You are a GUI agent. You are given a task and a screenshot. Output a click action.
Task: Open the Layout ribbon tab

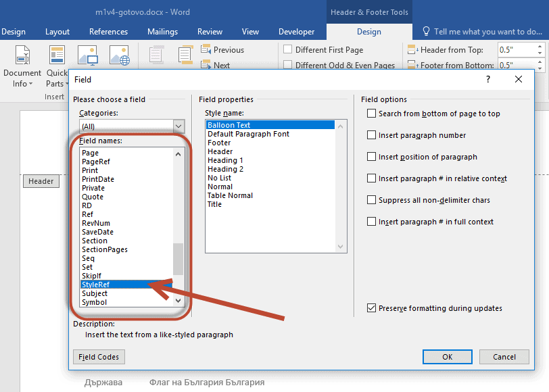tap(57, 32)
